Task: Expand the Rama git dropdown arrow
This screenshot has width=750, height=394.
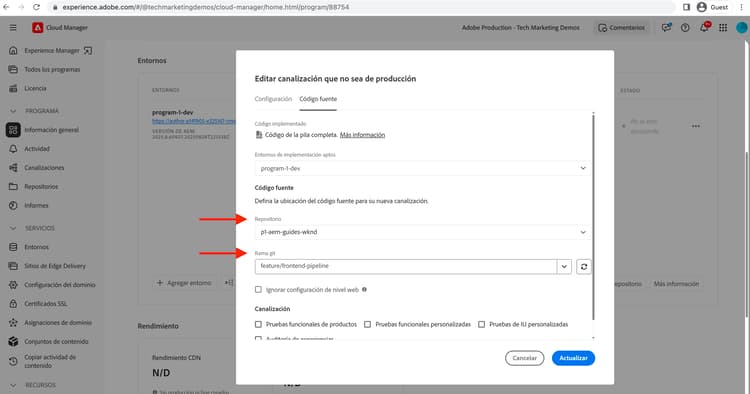Action: pos(564,266)
